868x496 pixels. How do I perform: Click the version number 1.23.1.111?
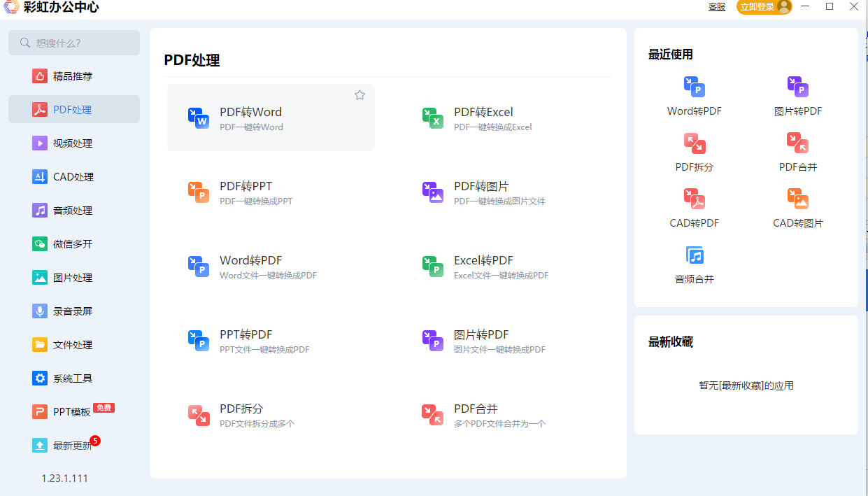pos(64,479)
